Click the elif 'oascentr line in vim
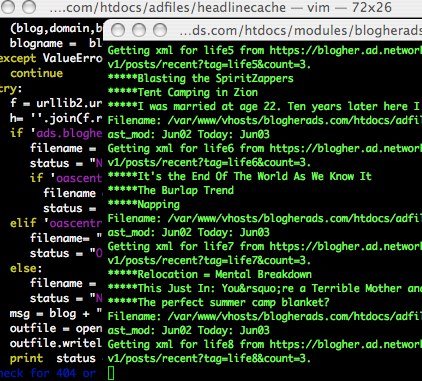Viewport: 422px width, 381px height. [x=56, y=223]
